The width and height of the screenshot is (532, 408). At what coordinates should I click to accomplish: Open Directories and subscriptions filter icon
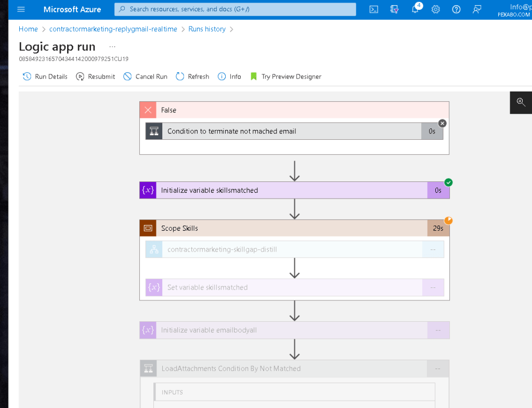[x=394, y=9]
